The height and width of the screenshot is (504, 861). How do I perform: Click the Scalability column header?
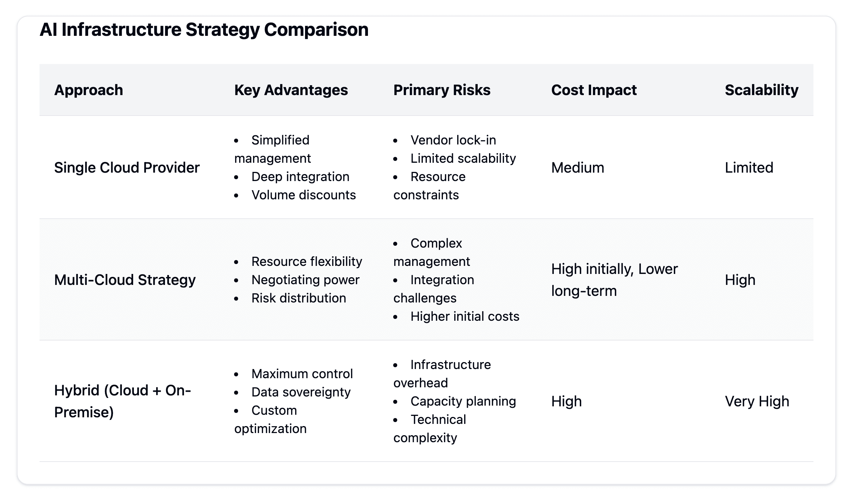pos(762,90)
